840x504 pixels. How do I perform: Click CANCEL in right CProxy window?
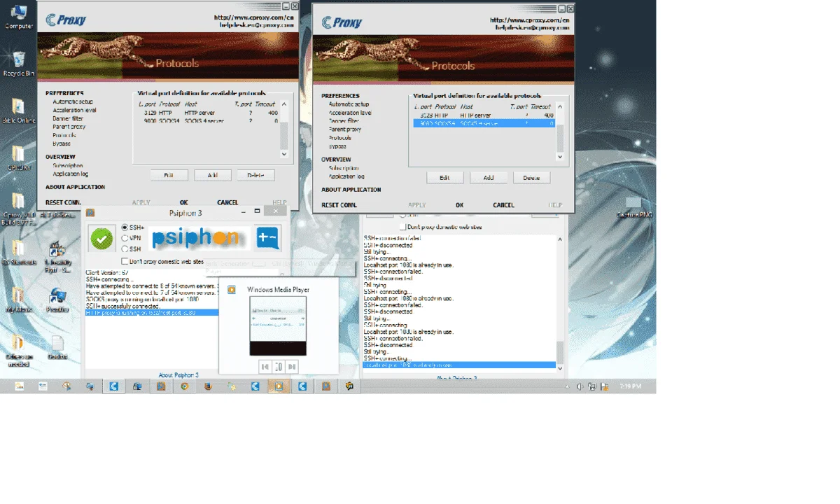pos(503,205)
